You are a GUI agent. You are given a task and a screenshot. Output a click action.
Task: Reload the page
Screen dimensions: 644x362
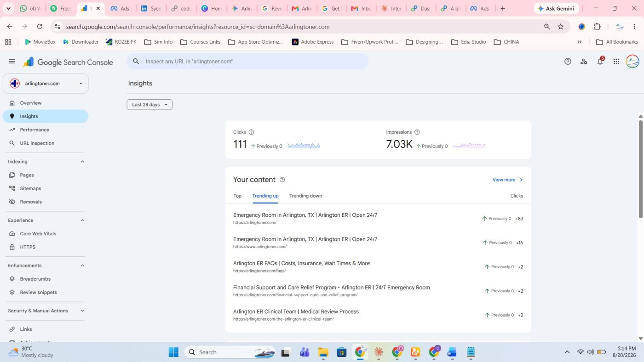point(40,27)
